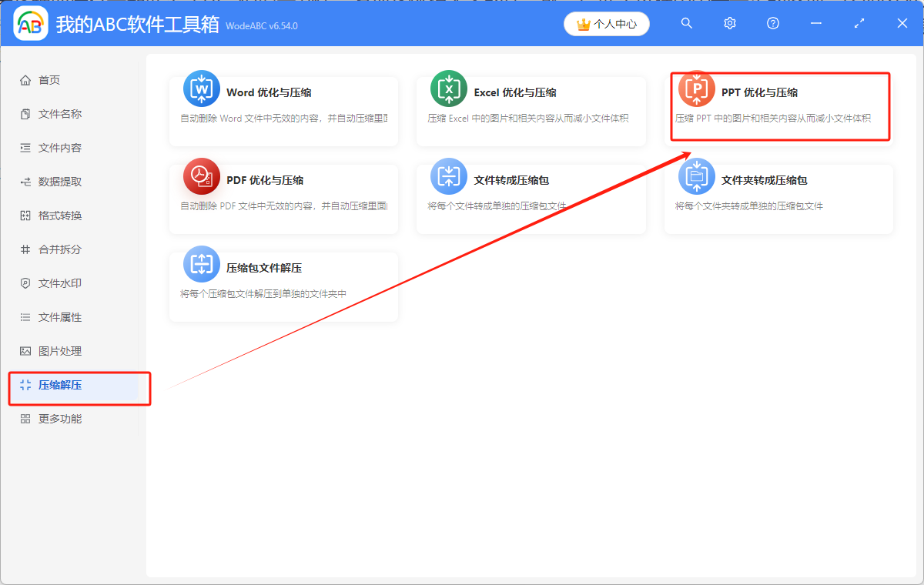Open the Word 优化与压缩 tool icon
924x585 pixels.
click(x=200, y=91)
